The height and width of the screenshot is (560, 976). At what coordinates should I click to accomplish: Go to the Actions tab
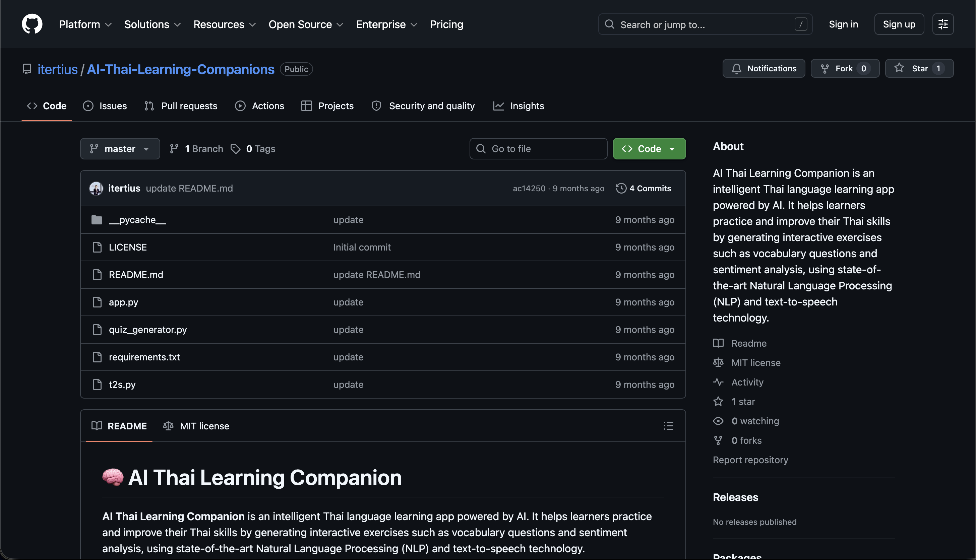pyautogui.click(x=260, y=106)
